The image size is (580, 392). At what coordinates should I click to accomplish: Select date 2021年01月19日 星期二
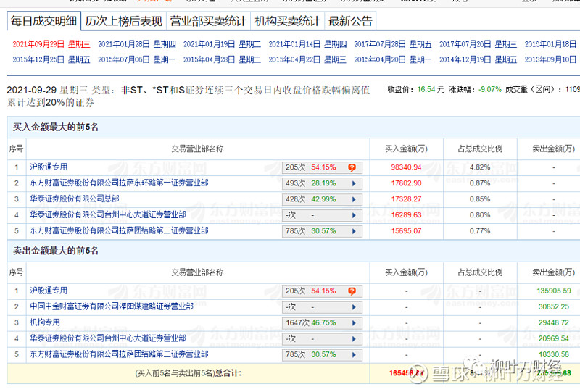[222, 44]
